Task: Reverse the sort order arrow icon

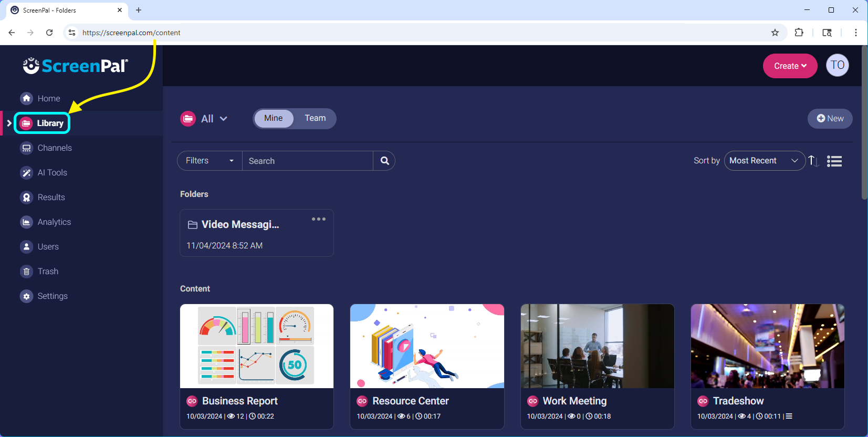Action: click(813, 161)
